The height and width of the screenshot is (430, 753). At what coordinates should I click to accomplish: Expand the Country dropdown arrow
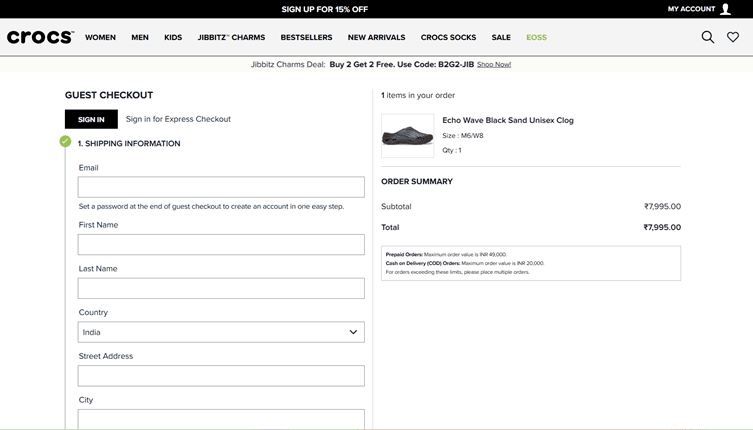[353, 332]
